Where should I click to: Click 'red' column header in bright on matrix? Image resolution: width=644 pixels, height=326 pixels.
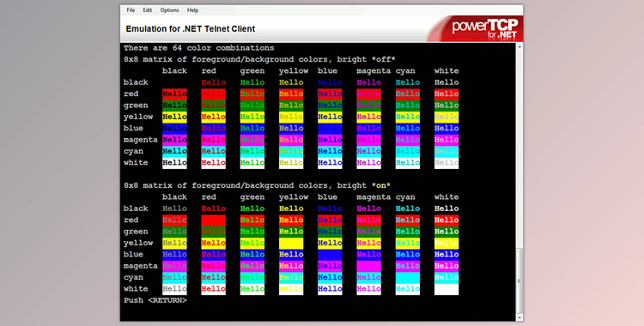[x=209, y=197]
